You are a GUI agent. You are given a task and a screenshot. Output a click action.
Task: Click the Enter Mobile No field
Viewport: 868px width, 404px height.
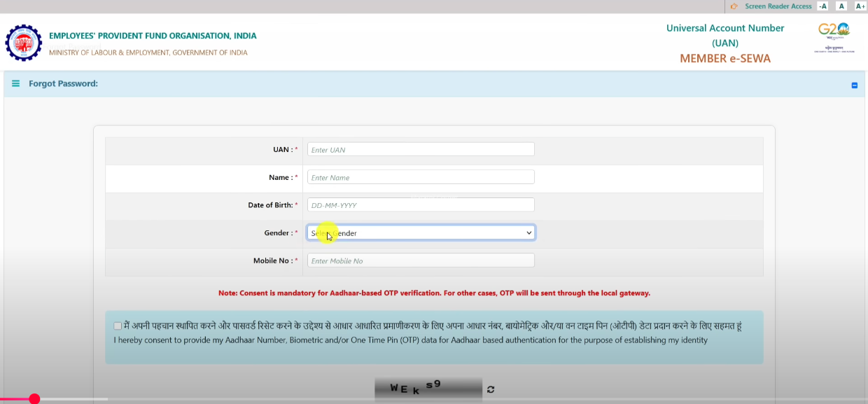click(x=421, y=260)
